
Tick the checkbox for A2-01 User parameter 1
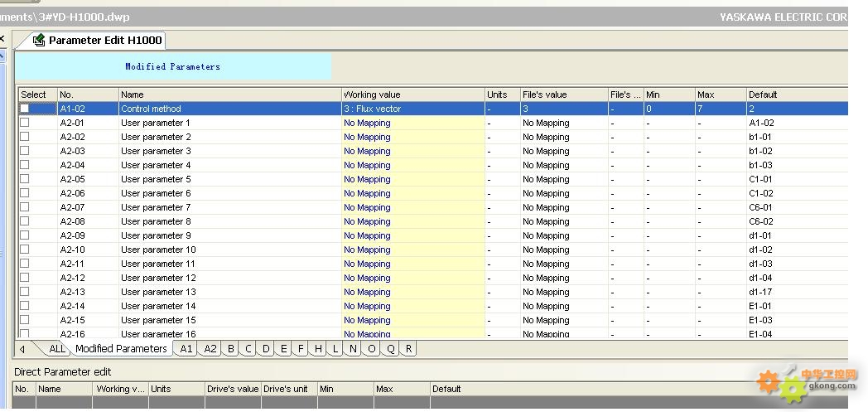24,123
